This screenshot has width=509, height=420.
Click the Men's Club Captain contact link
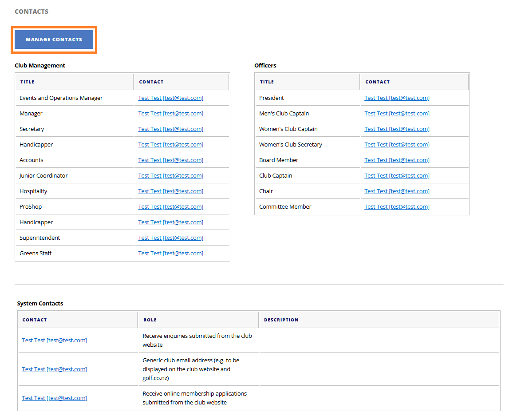click(397, 113)
